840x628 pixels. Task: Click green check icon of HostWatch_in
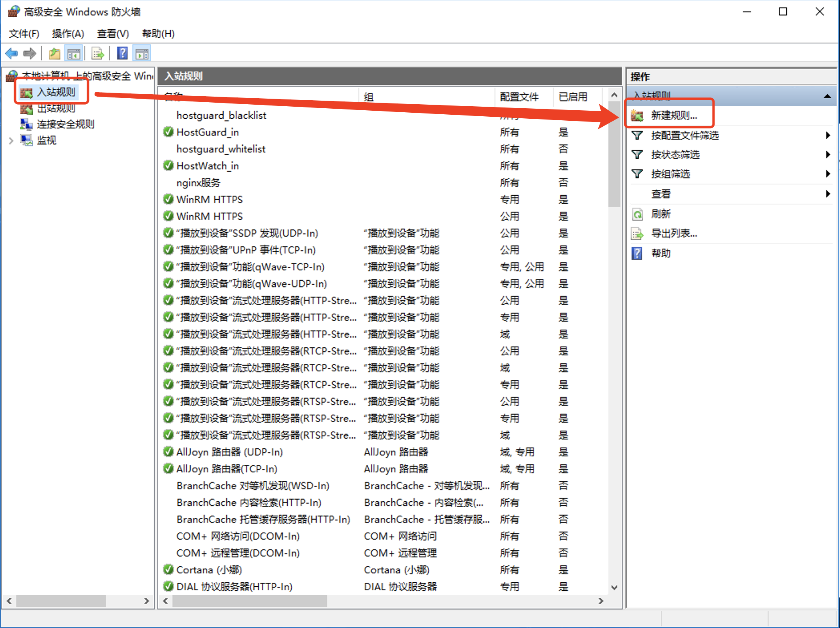tap(168, 166)
